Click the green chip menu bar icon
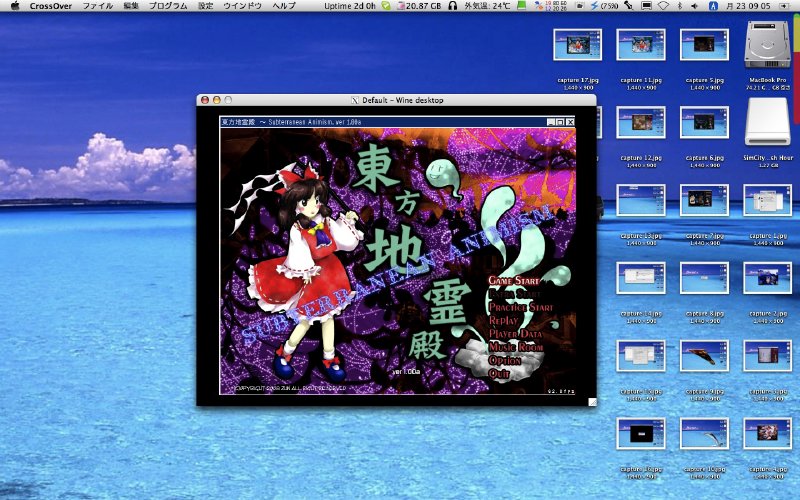Image resolution: width=800 pixels, height=500 pixels. (521, 6)
